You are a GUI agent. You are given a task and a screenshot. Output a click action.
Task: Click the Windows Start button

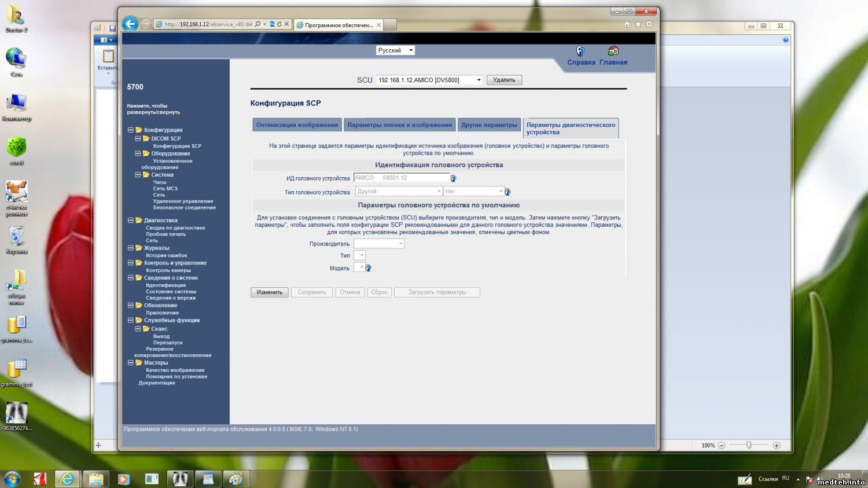(12, 479)
